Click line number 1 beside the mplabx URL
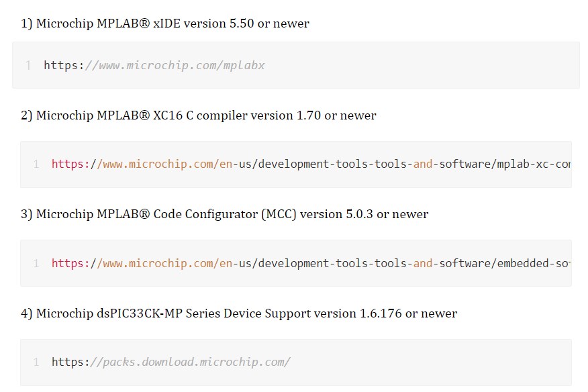This screenshot has width=588, height=392. point(28,65)
